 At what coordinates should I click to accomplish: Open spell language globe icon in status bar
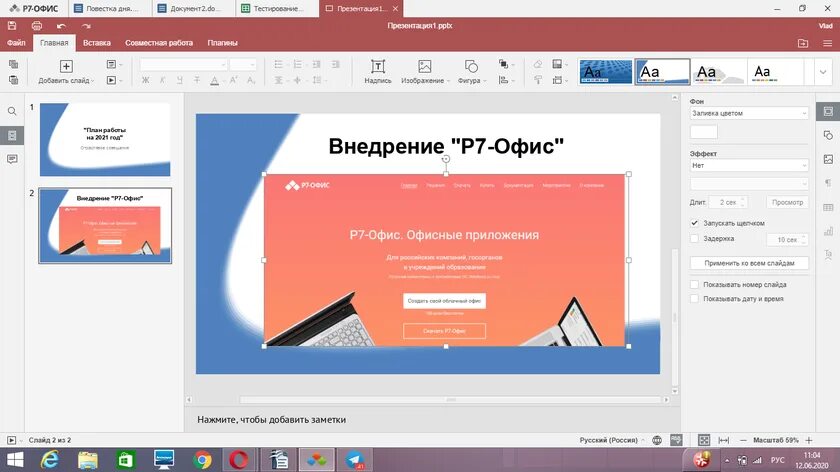coord(657,440)
